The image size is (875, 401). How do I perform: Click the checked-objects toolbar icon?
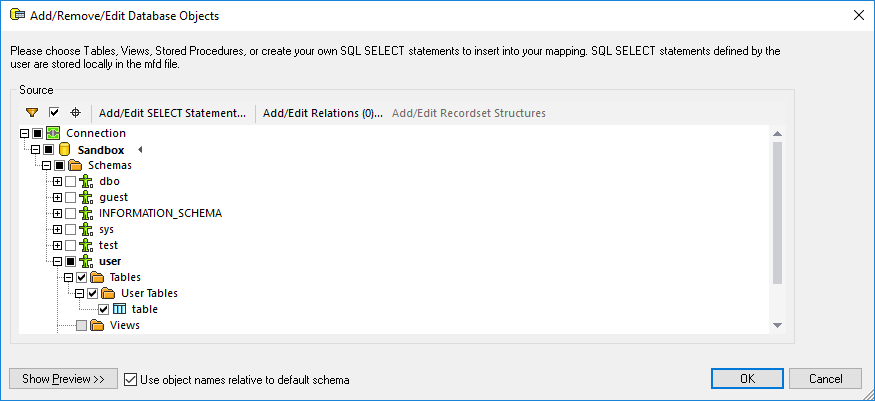54,113
